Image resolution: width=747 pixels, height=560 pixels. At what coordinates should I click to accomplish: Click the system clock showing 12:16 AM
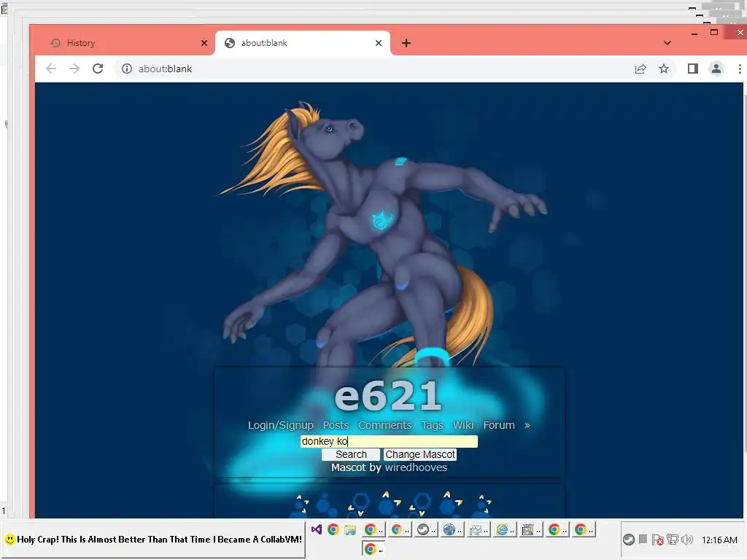(x=719, y=540)
